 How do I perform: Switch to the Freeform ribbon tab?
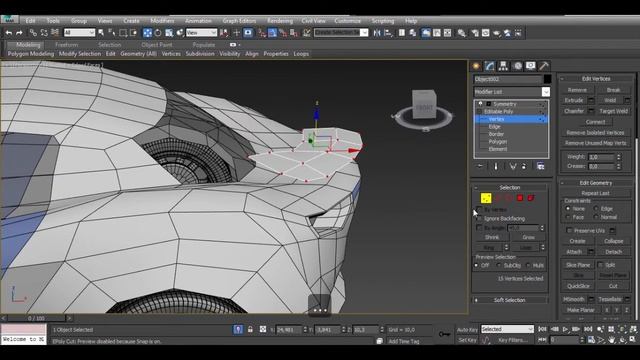67,45
